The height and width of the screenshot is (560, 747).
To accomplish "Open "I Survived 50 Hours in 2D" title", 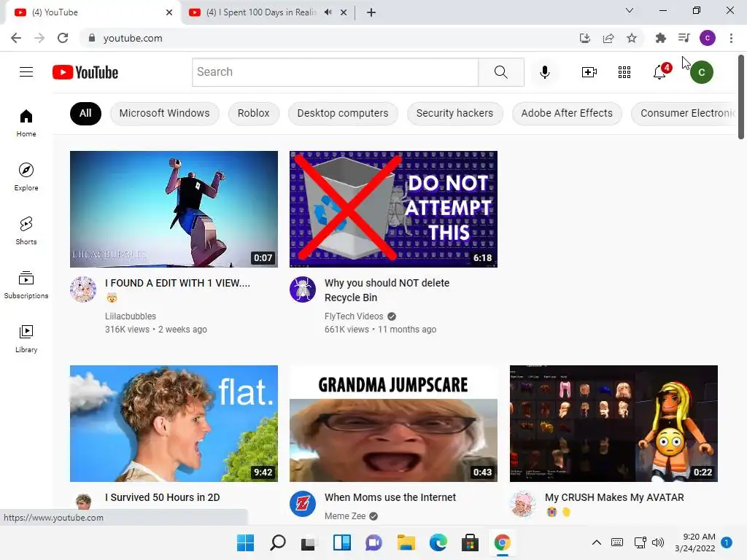I will point(163,497).
